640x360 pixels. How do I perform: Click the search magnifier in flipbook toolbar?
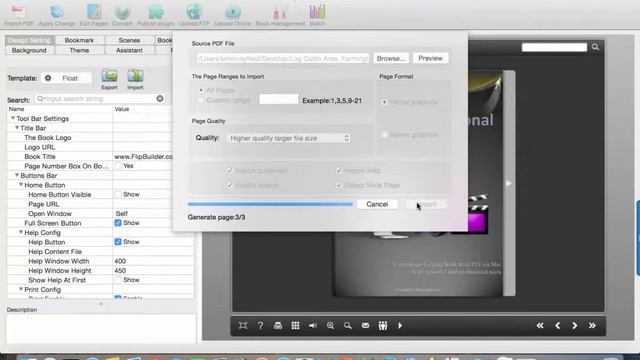click(348, 325)
